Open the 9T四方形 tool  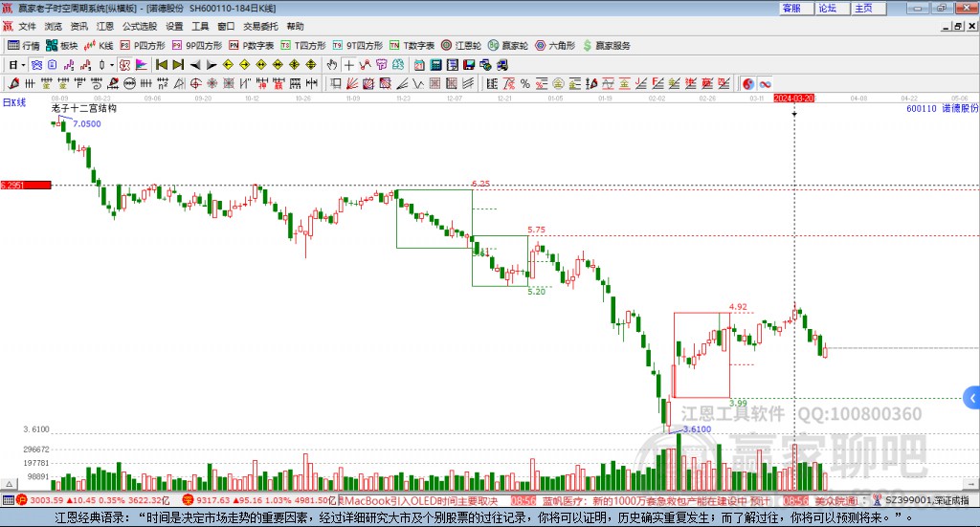358,46
